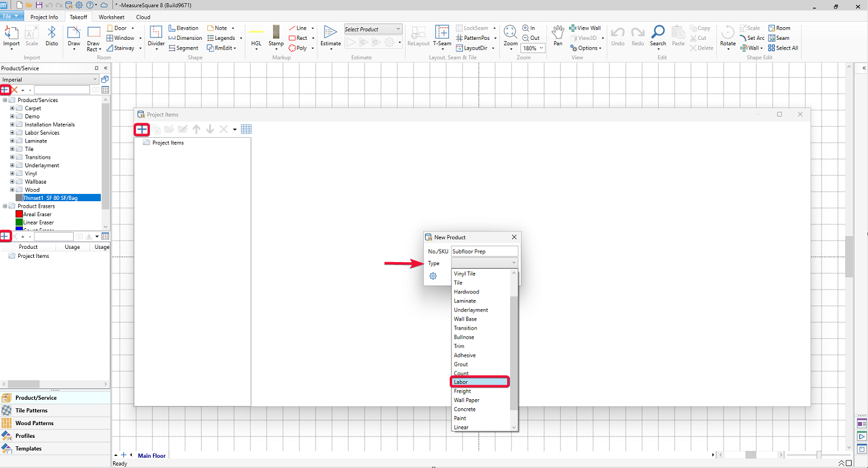Viewport: 868px width, 468px height.
Task: Add a new item in Project Items window
Action: pyautogui.click(x=142, y=129)
